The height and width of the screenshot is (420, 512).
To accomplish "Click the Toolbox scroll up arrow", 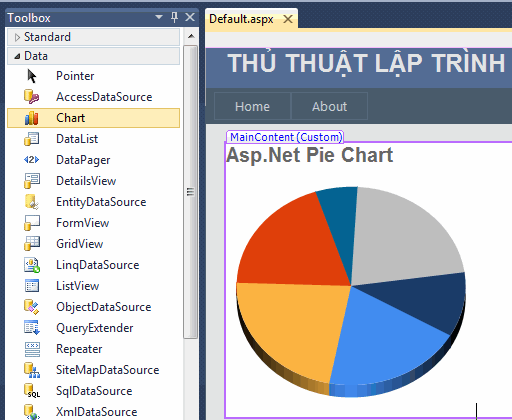I will 191,36.
